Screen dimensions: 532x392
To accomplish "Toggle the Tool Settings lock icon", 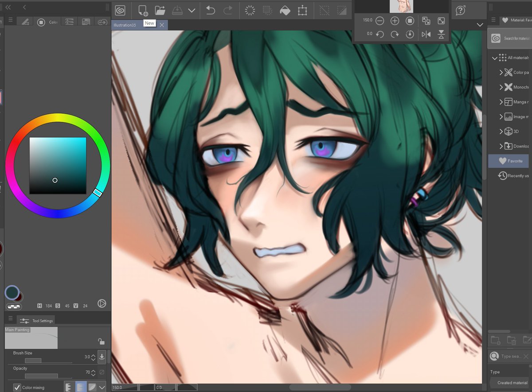I will (101, 341).
